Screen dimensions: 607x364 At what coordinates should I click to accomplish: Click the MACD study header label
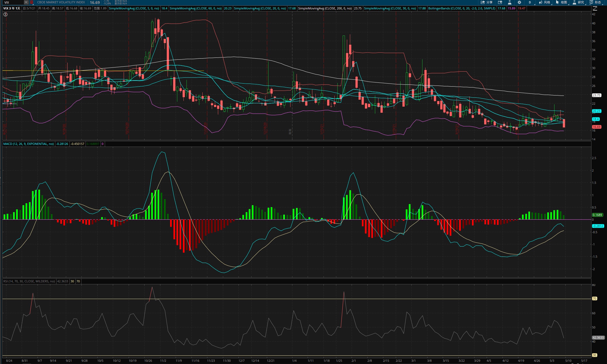click(29, 144)
